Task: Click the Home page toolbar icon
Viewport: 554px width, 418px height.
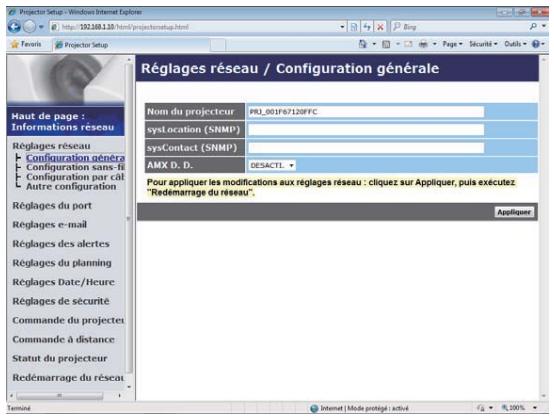Action: pos(363,44)
